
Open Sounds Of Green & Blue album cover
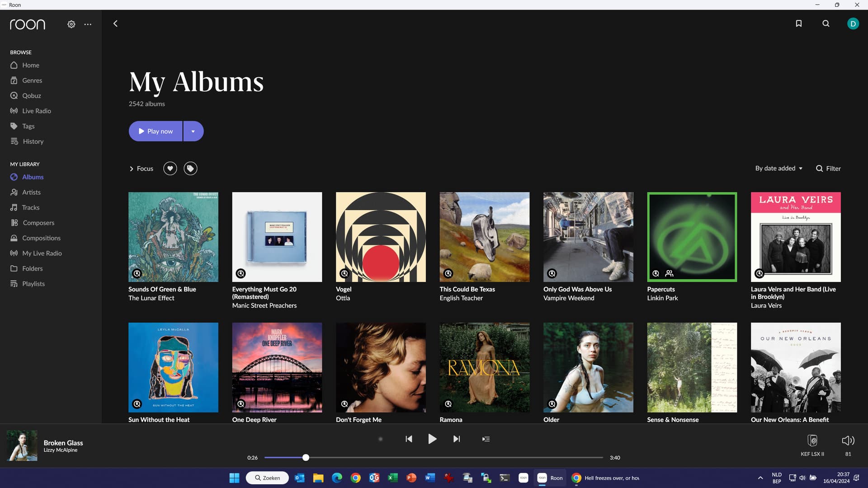(x=173, y=237)
